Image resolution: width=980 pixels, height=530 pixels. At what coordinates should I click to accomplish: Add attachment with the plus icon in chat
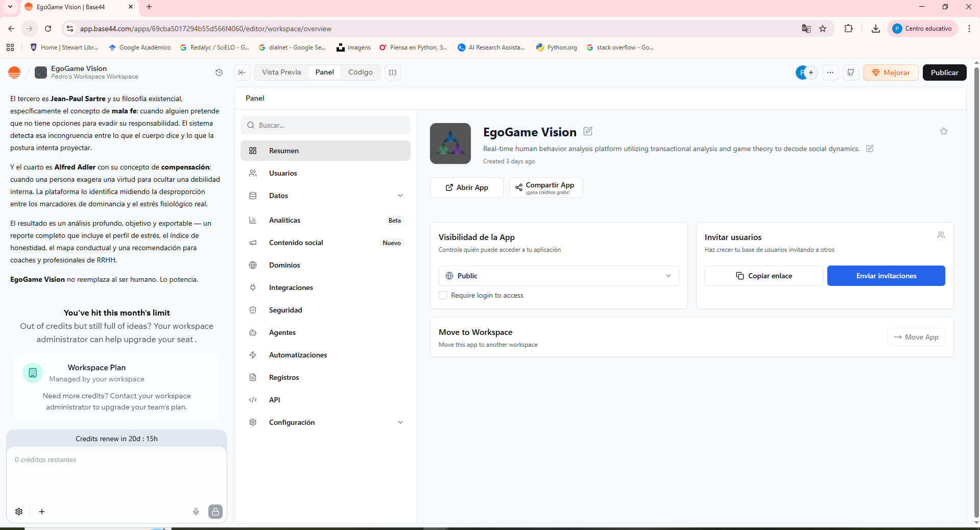click(x=42, y=512)
